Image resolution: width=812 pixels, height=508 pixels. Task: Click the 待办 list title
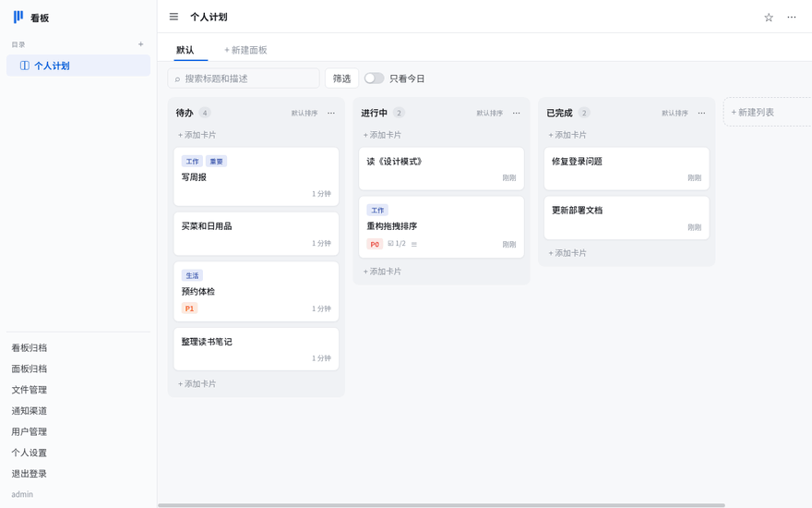pyautogui.click(x=185, y=113)
